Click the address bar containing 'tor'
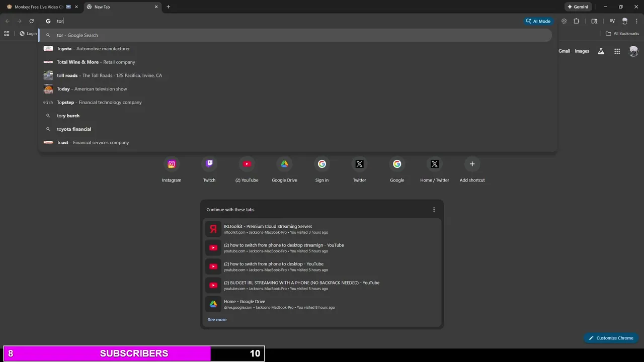The image size is (644, 362). (287, 21)
